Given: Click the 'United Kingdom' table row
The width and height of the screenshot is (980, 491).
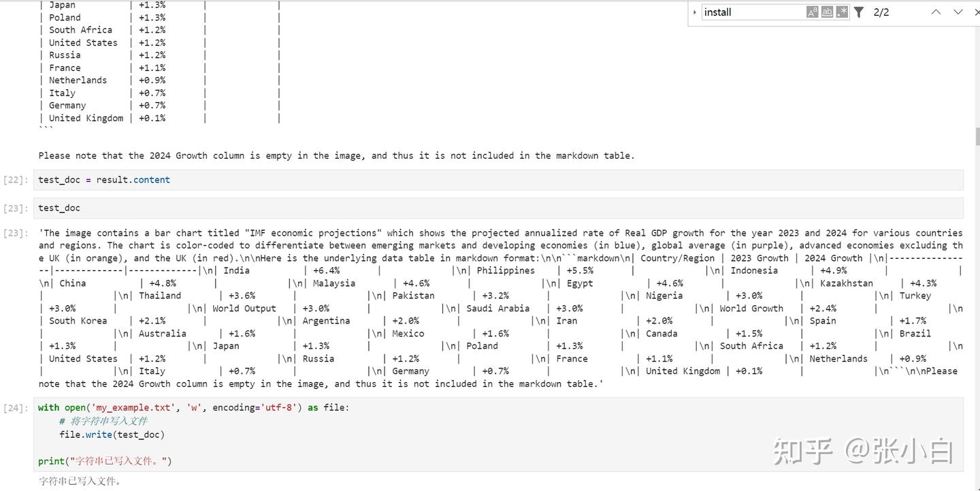Looking at the screenshot, I should 159,118.
